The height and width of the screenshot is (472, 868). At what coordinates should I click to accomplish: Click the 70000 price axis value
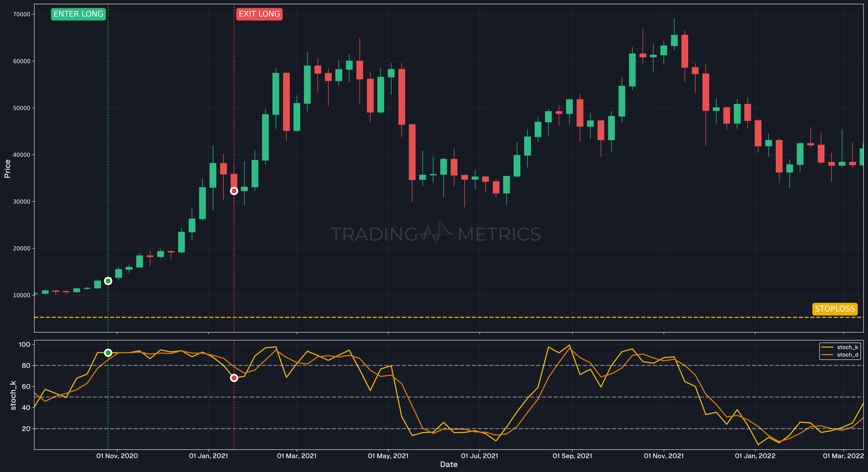pos(22,14)
